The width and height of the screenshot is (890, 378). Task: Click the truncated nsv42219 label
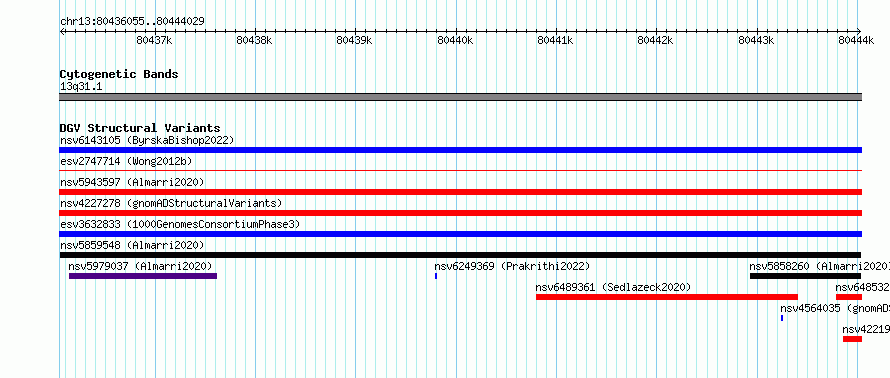866,329
